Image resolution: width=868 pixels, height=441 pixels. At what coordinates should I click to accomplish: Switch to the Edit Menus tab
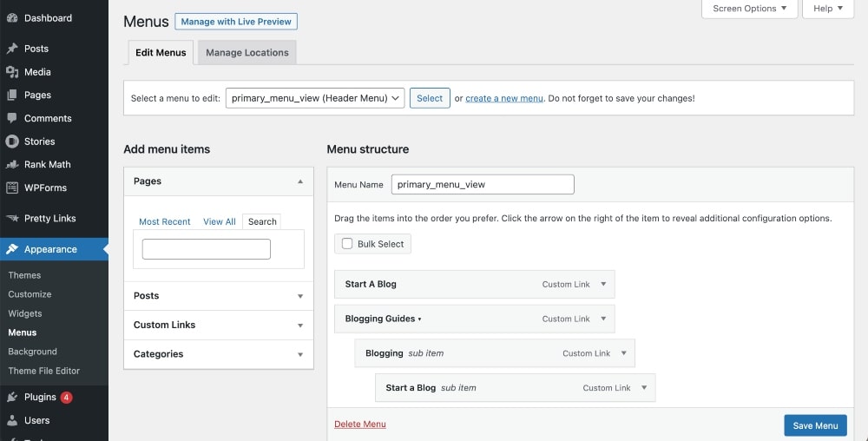[x=161, y=53]
